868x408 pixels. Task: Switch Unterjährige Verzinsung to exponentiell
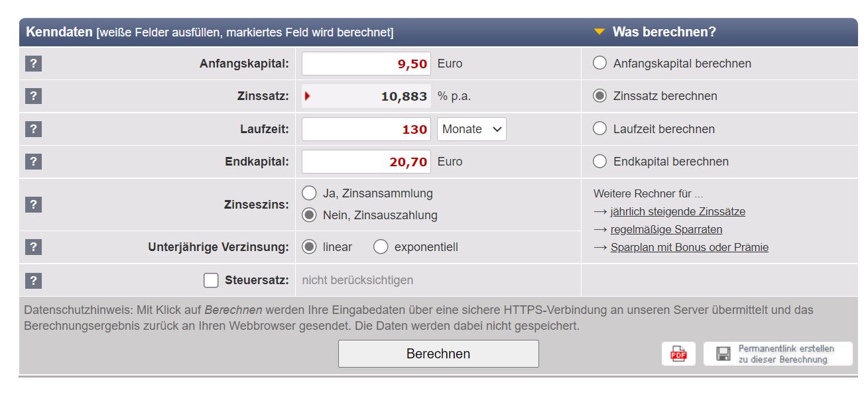point(381,246)
